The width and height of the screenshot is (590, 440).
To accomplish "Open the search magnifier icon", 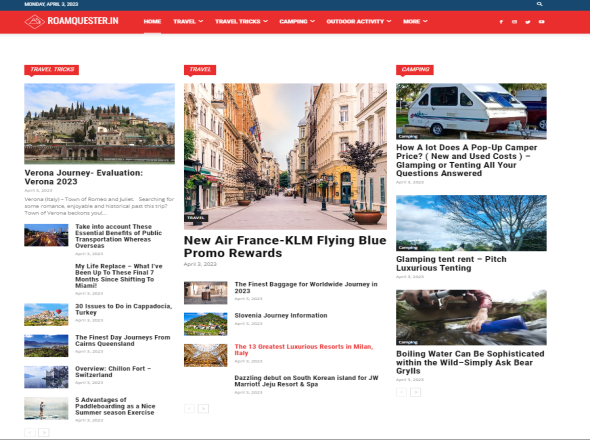I will tap(539, 4).
